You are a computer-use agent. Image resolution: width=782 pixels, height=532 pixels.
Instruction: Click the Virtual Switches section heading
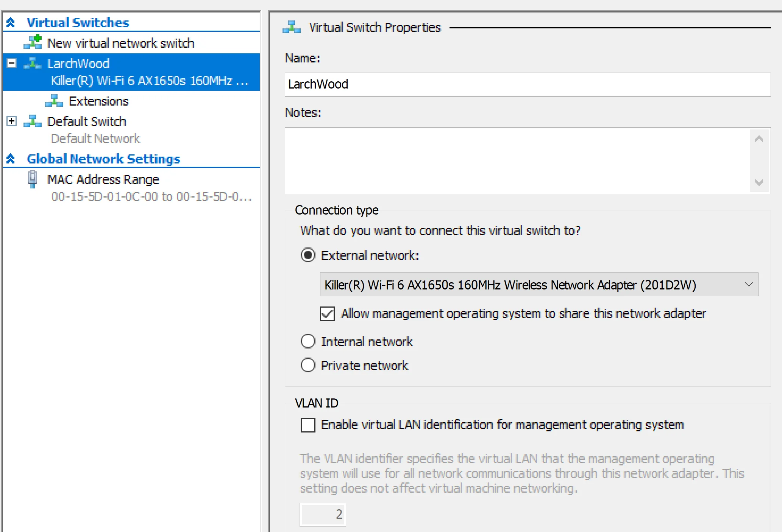pyautogui.click(x=78, y=23)
